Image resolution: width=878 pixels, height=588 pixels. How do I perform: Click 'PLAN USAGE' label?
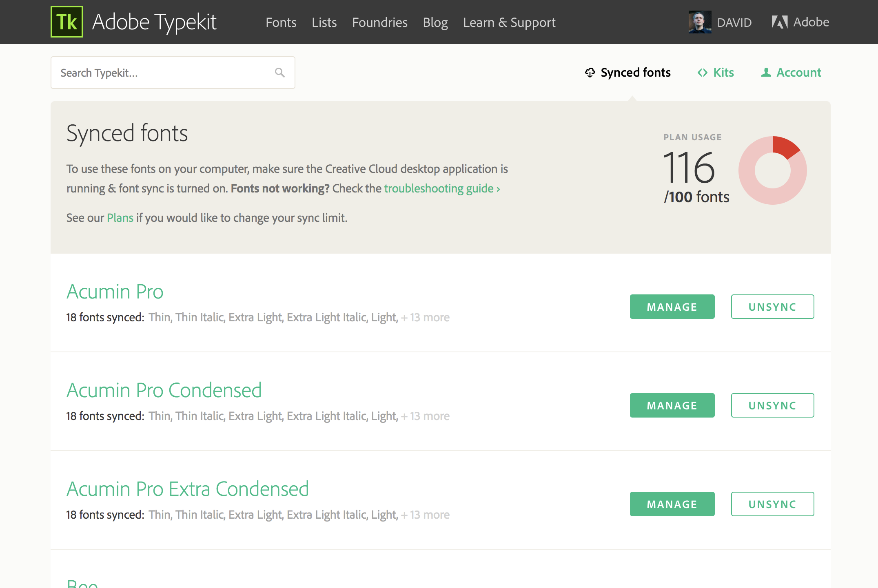click(693, 137)
